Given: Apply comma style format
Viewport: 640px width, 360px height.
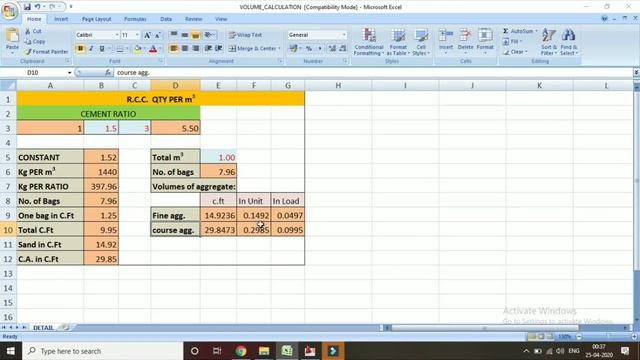Looking at the screenshot, I should (x=320, y=49).
